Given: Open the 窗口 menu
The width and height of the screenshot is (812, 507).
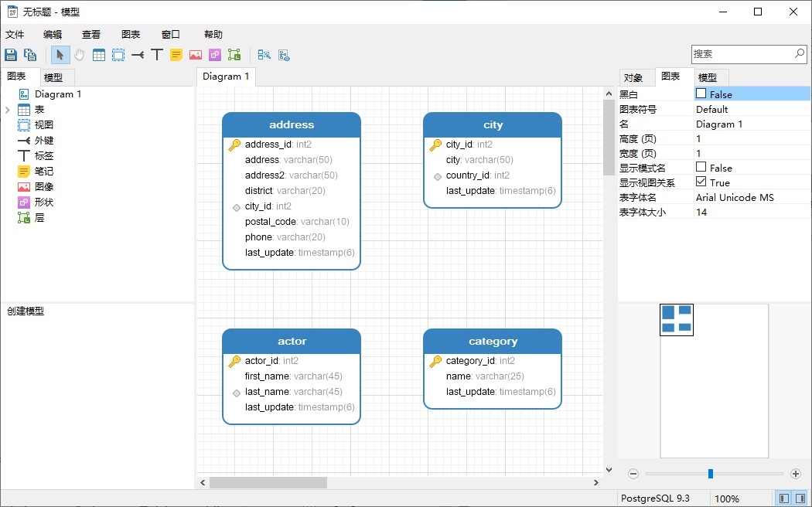Looking at the screenshot, I should (170, 34).
